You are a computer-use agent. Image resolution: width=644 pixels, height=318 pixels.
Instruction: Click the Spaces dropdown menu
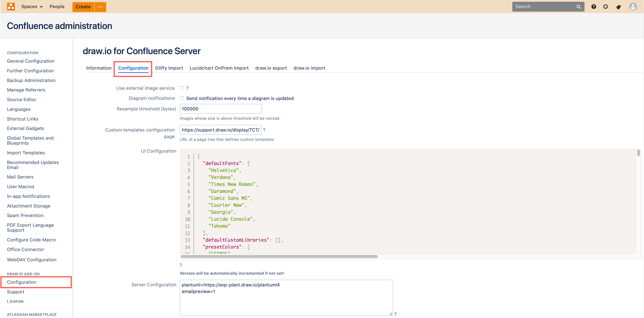tap(32, 7)
